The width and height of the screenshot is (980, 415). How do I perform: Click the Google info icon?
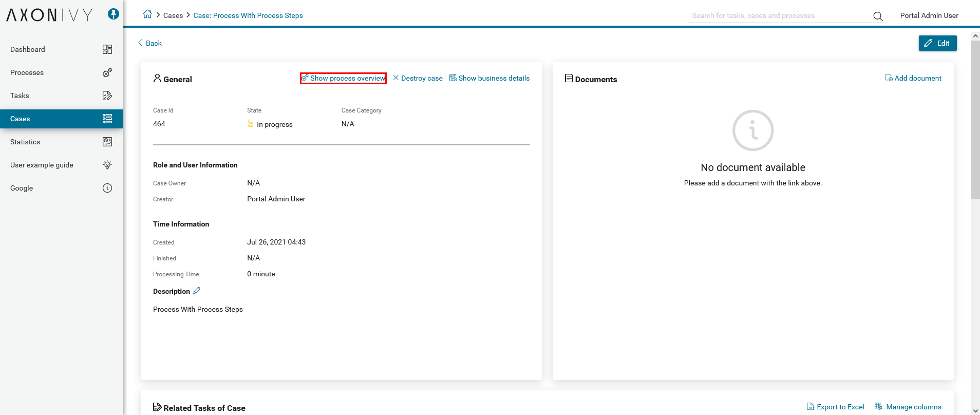[x=107, y=188]
